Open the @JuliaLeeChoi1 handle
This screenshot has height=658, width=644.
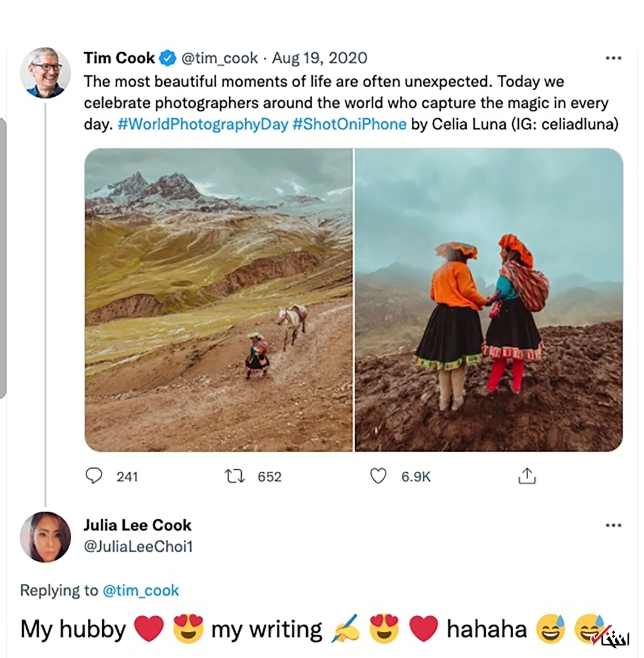[138, 547]
